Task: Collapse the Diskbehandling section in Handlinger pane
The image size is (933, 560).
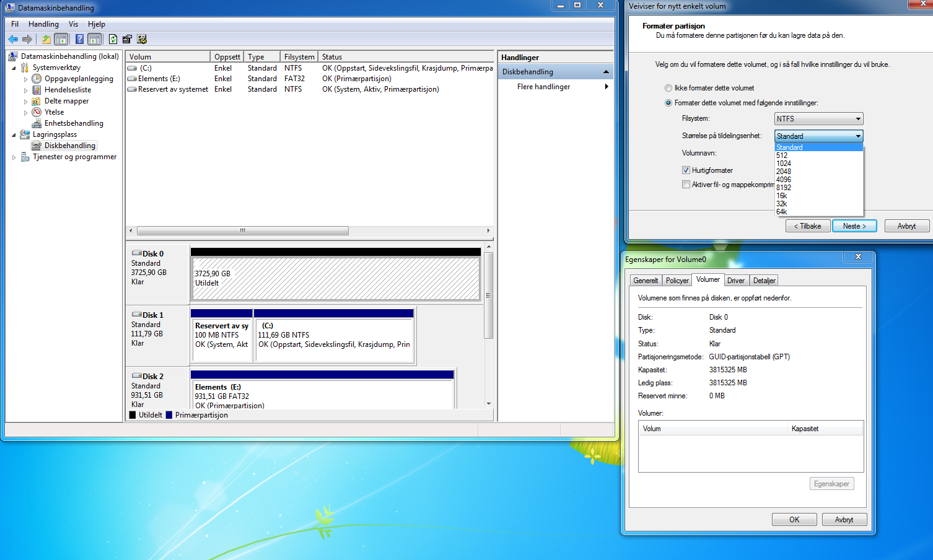Action: (x=606, y=72)
